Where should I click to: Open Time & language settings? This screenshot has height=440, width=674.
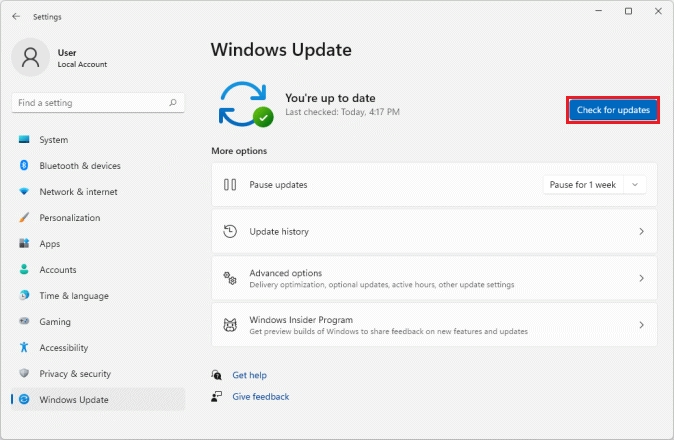(x=74, y=296)
